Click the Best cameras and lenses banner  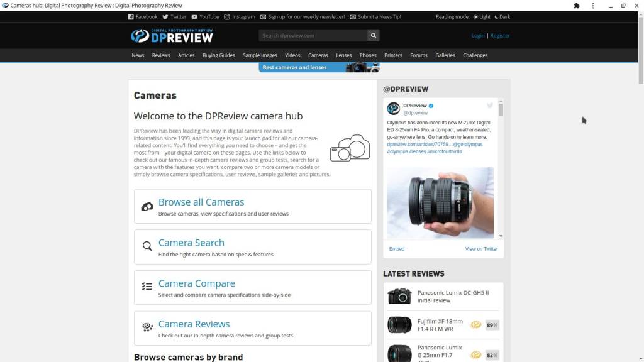click(x=319, y=67)
